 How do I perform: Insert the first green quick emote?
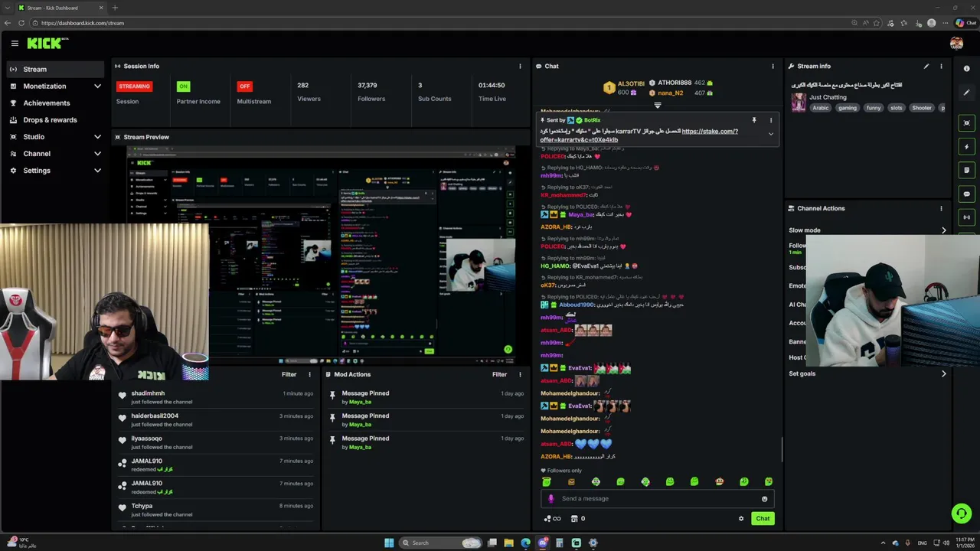click(547, 481)
